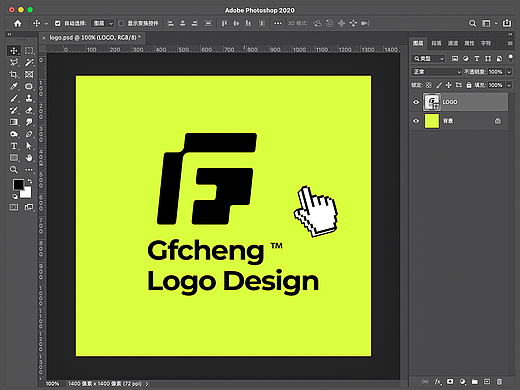This screenshot has height=390, width=520.
Task: Switch to the Paragraph panel tab
Action: coord(436,43)
